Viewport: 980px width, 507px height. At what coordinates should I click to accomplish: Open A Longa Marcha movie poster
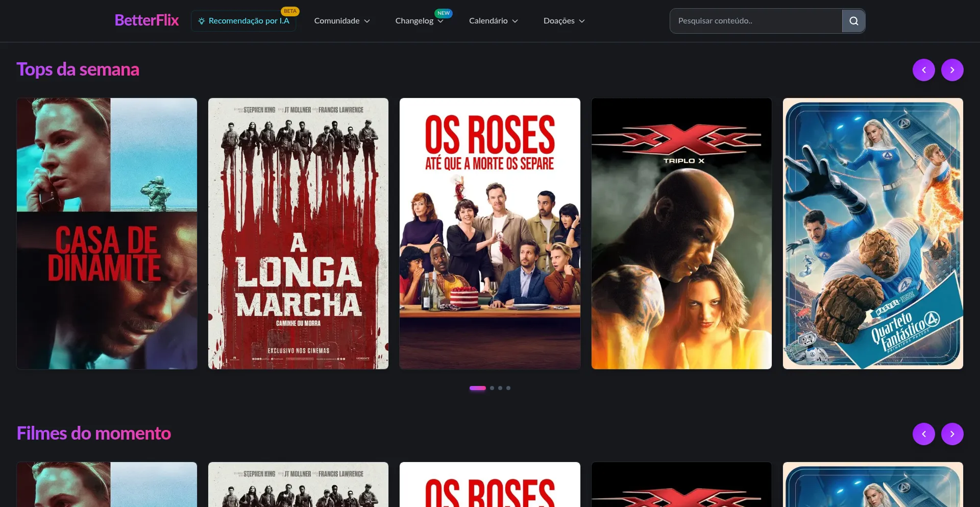(x=298, y=233)
